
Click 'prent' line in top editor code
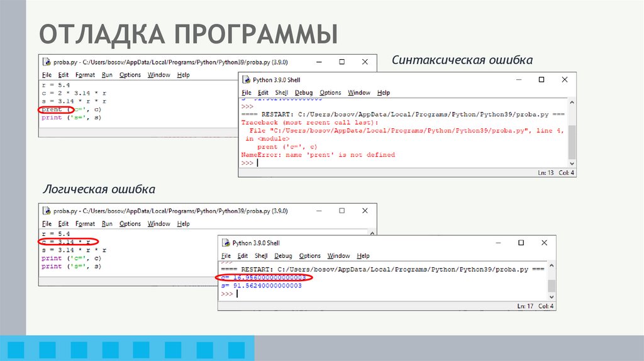tap(72, 109)
